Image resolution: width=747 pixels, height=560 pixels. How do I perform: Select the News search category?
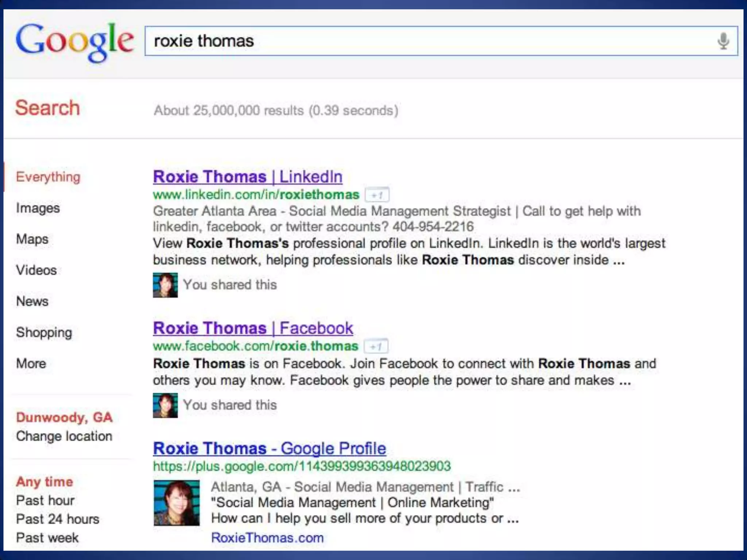32,301
